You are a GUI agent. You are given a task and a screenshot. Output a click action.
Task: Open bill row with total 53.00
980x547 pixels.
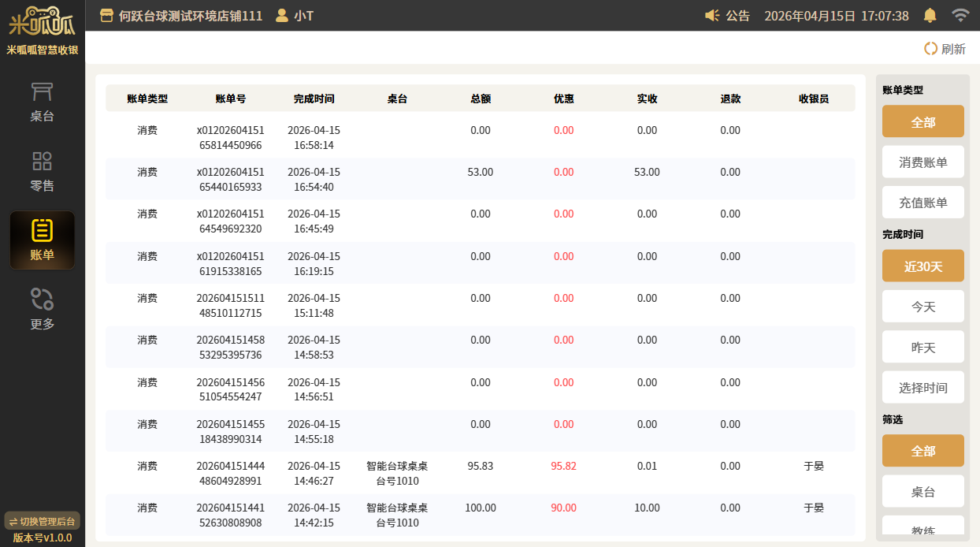click(x=480, y=179)
